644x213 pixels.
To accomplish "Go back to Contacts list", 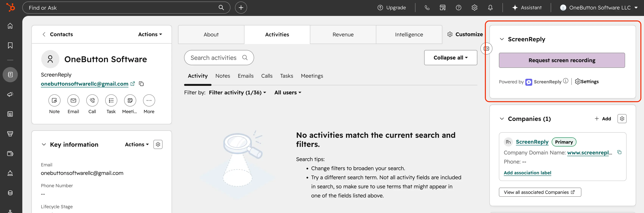I will coord(57,34).
